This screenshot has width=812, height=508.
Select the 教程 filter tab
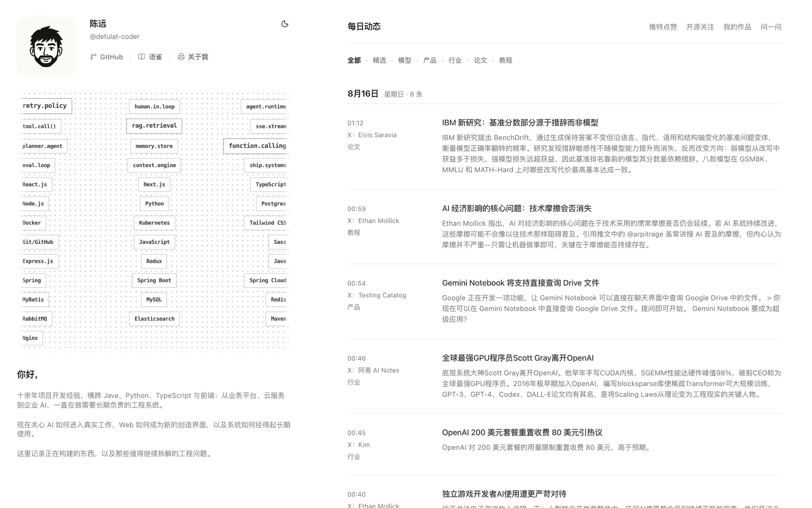tap(505, 60)
